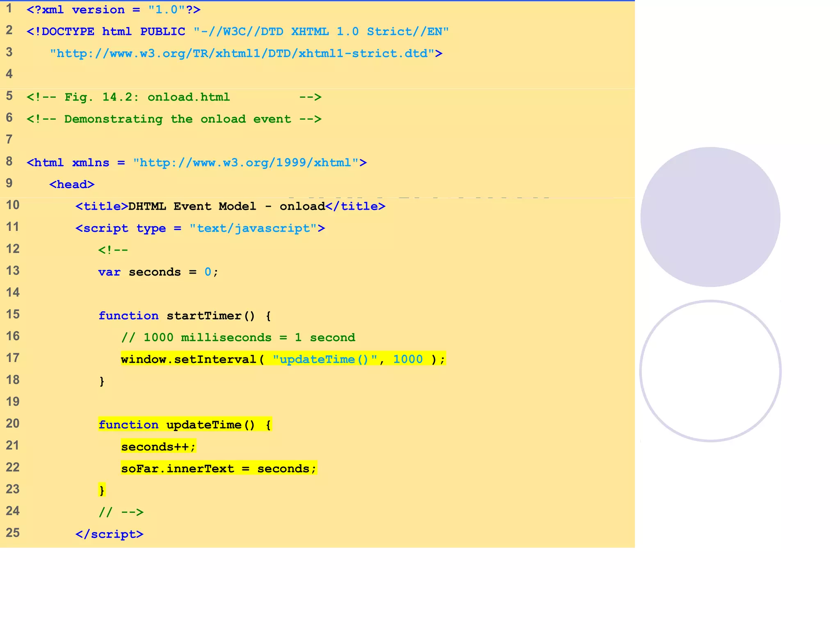Click the "text/javascript" type attribute value

(253, 228)
